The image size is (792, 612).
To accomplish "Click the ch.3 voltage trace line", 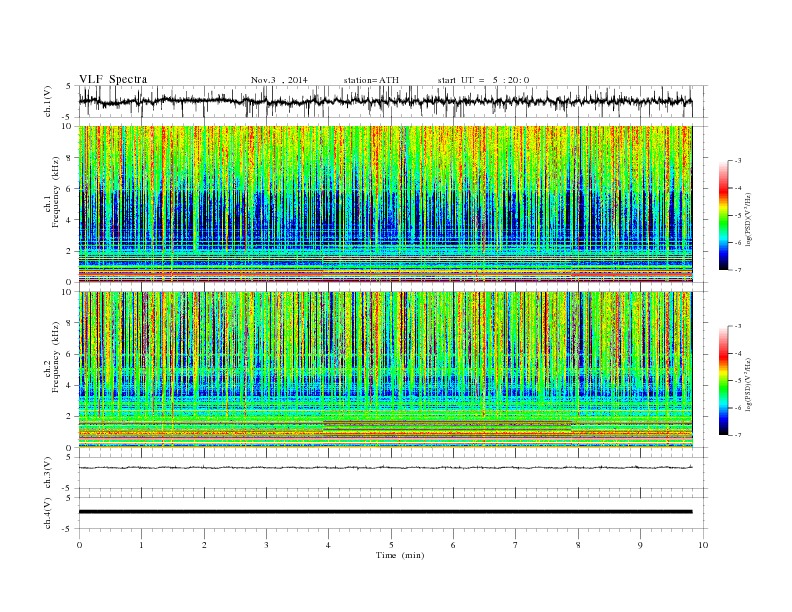I will coord(385,468).
